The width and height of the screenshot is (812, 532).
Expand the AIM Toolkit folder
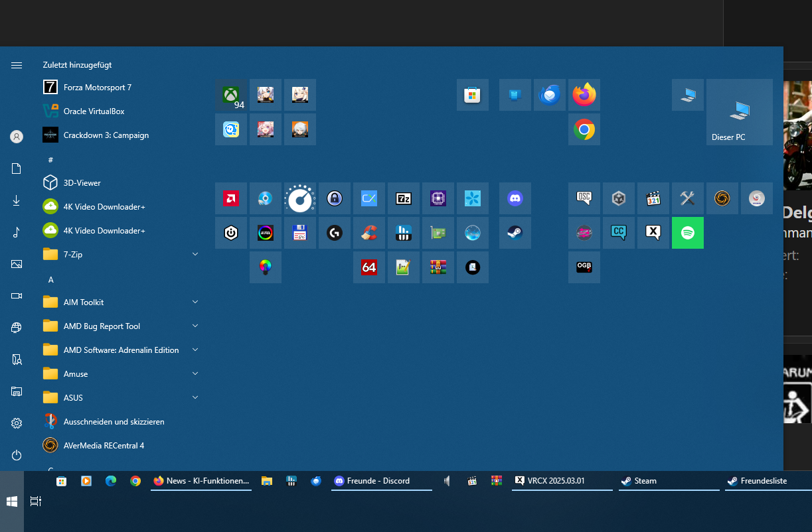click(x=121, y=302)
